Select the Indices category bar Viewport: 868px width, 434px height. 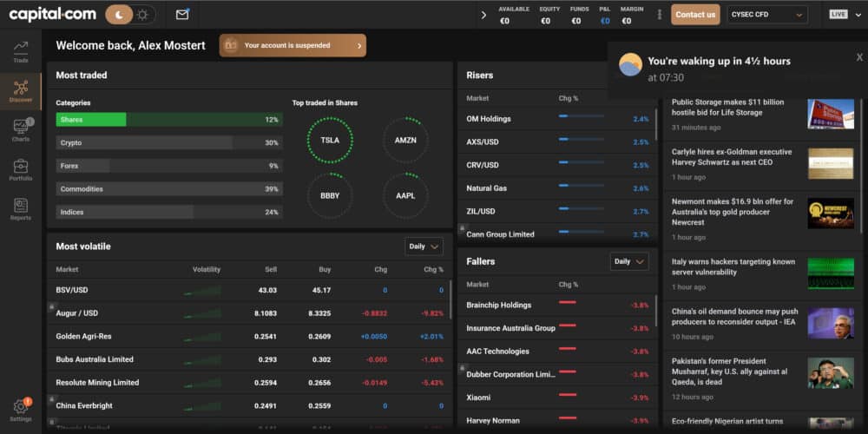(x=169, y=212)
